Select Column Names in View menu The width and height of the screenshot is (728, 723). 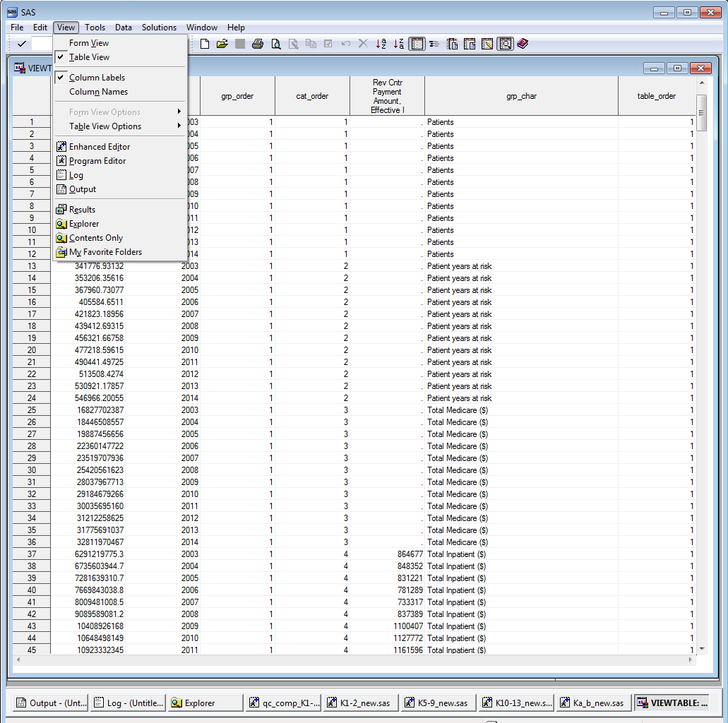pos(98,92)
